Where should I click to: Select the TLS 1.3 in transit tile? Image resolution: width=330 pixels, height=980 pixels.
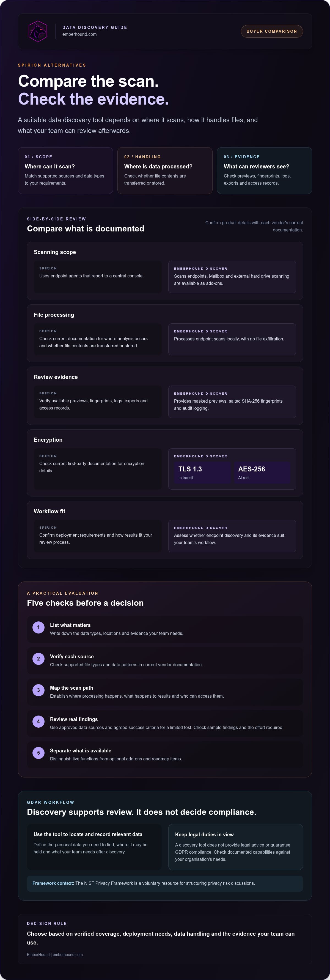coord(202,473)
